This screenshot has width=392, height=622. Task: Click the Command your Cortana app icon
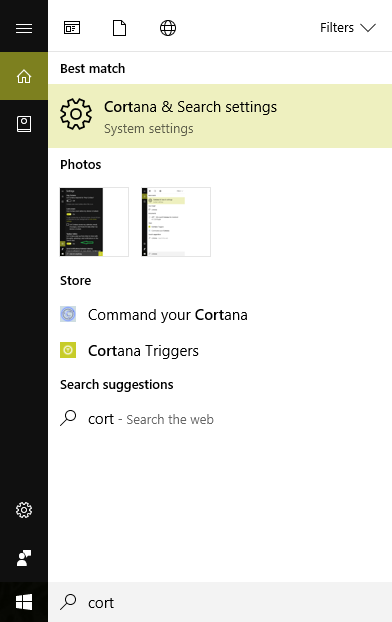coord(68,314)
